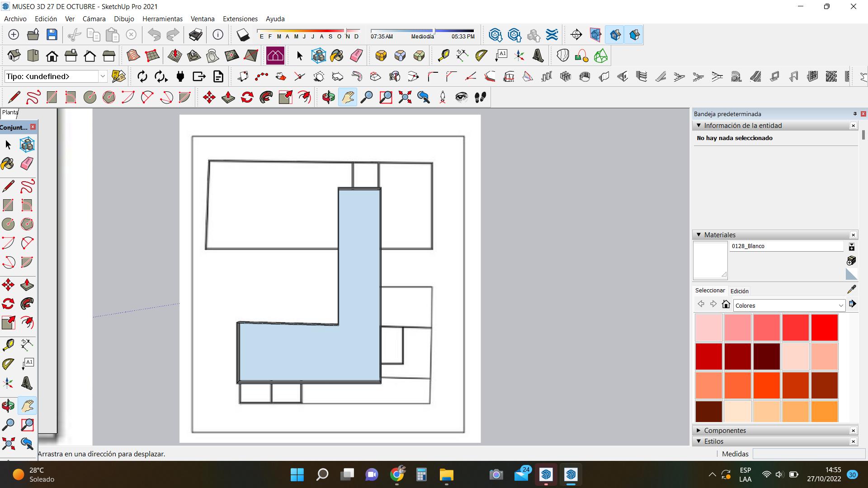Click the Planta scene tab

9,113
